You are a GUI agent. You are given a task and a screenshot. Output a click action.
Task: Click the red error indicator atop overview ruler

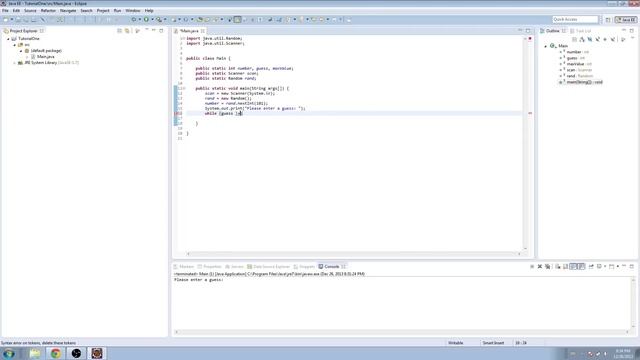click(530, 38)
